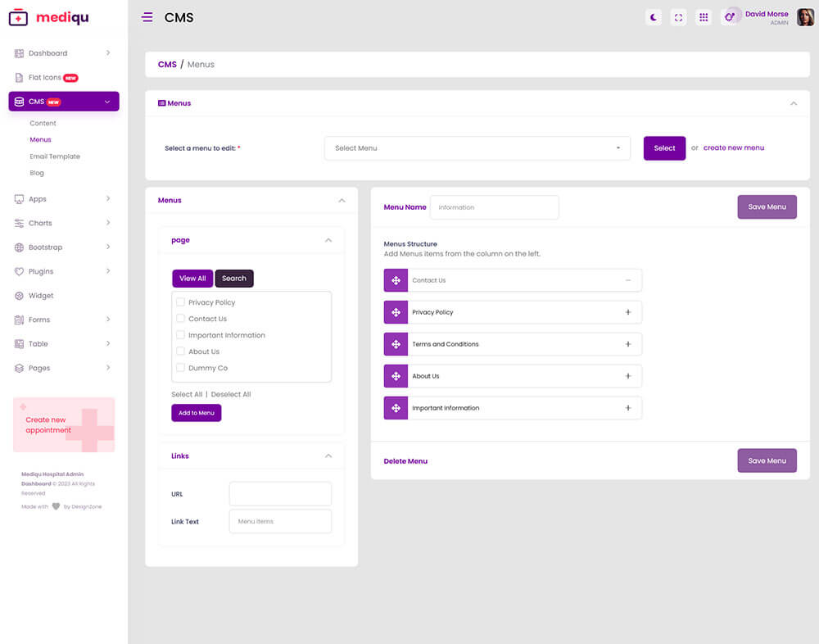Enable the Dummy Co checkbox
This screenshot has height=644, width=819.
click(x=180, y=368)
